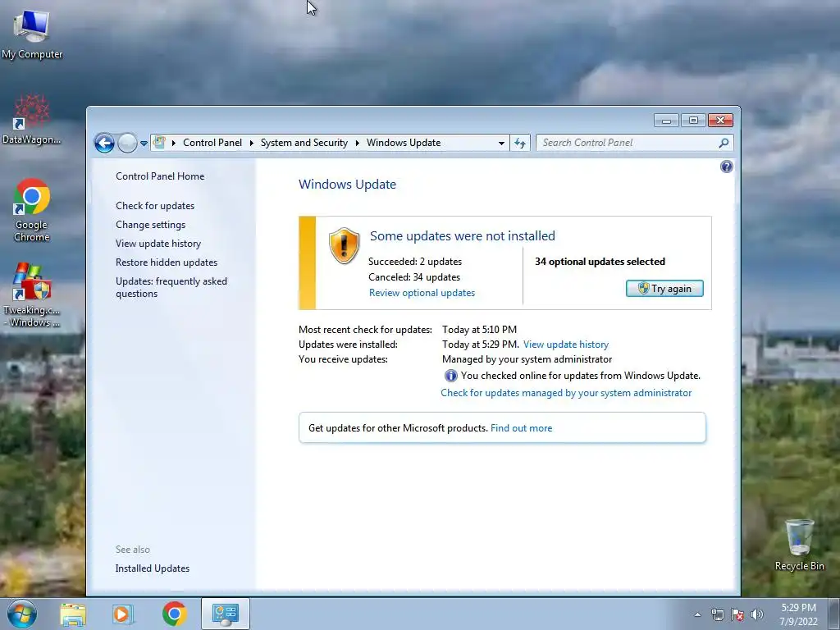Click Check for updates in sidebar
Screen dimensions: 840x630
click(155, 206)
